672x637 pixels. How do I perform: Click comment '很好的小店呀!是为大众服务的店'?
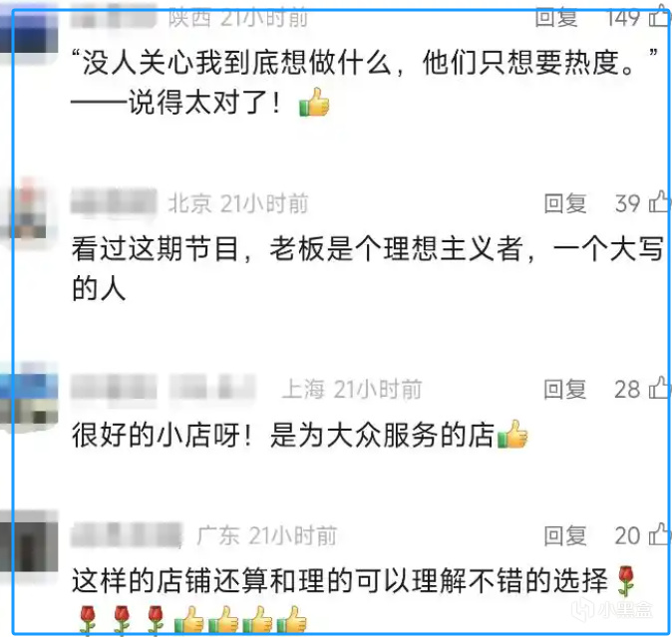point(283,435)
